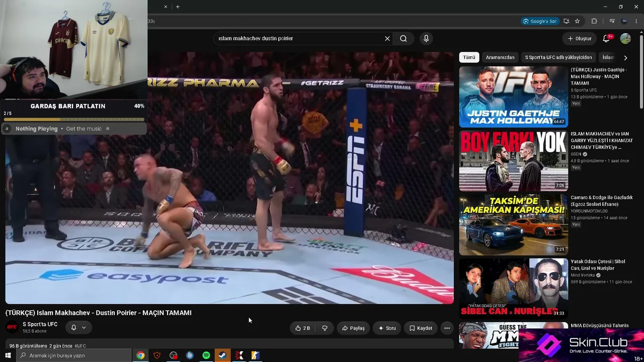Open the orange shield app in taskbar
The height and width of the screenshot is (362, 644).
(x=157, y=355)
